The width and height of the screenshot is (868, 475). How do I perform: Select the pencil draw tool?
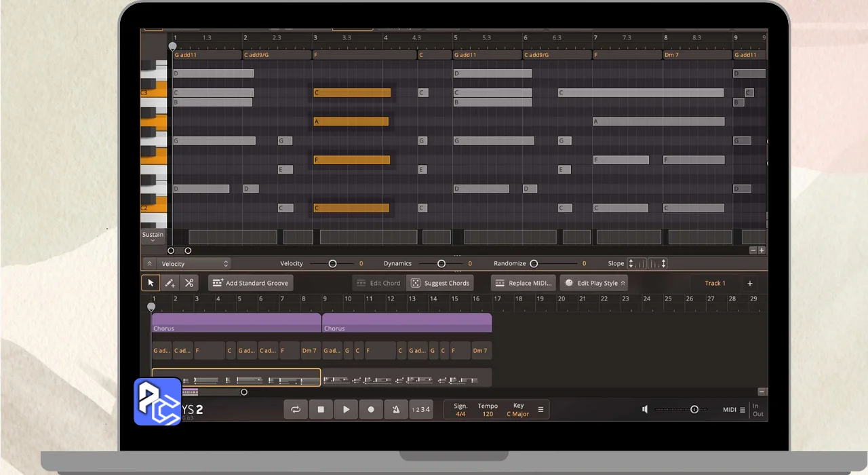pyautogui.click(x=170, y=283)
